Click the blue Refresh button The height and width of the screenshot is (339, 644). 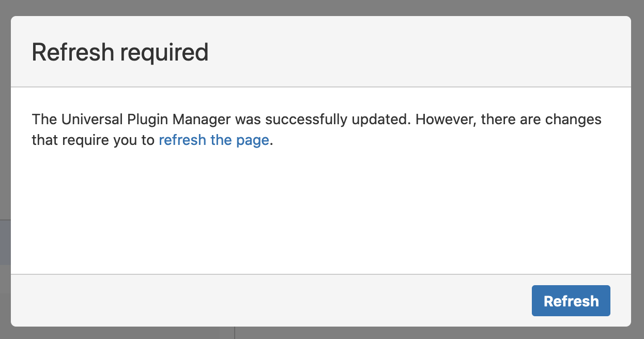tap(571, 301)
